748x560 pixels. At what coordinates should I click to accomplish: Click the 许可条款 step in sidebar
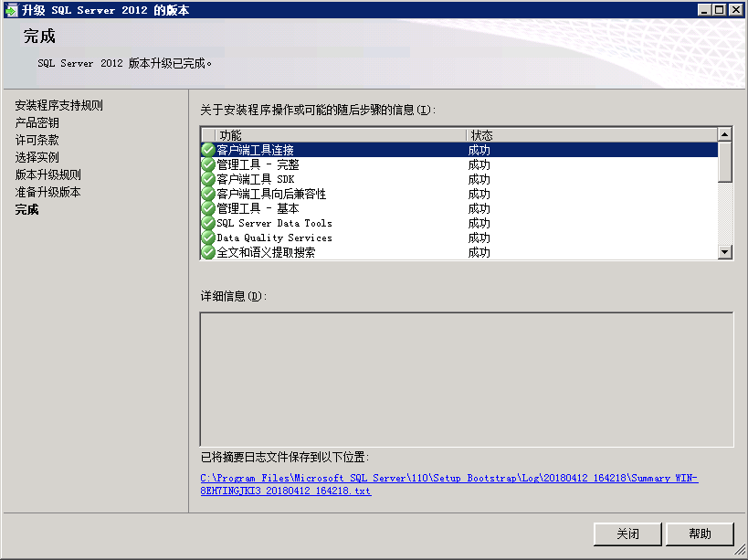click(37, 140)
